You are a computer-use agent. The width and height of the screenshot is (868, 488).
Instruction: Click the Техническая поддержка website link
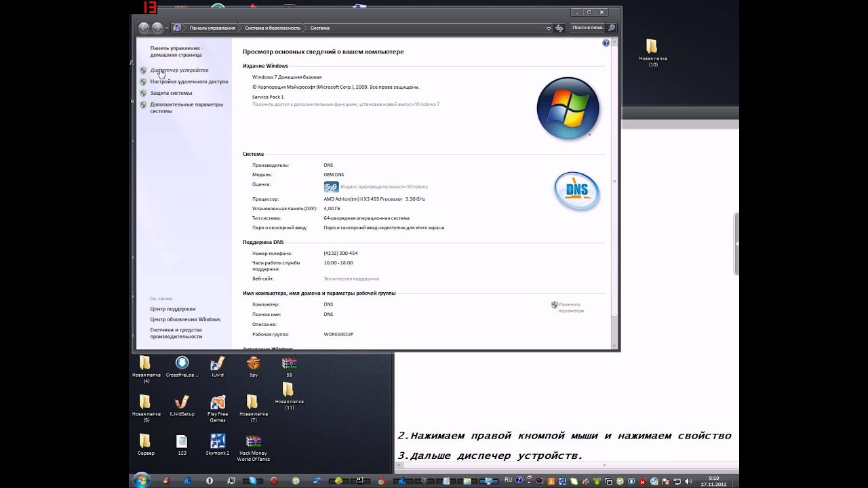(x=351, y=279)
